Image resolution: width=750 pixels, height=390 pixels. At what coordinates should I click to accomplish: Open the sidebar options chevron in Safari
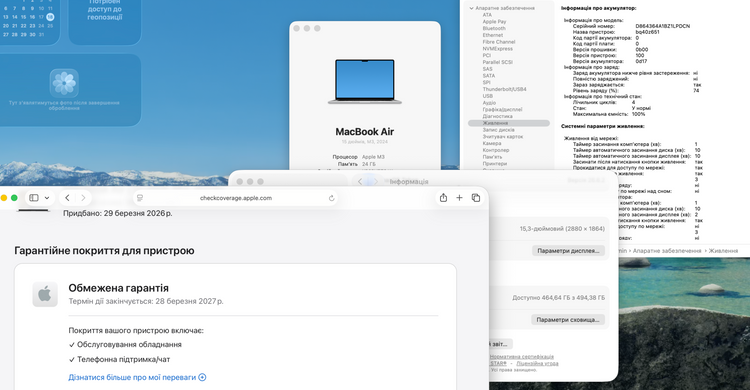(47, 198)
